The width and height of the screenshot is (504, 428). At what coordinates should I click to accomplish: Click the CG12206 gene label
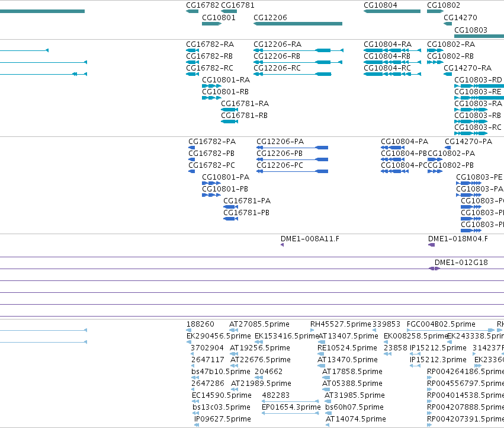pos(270,18)
